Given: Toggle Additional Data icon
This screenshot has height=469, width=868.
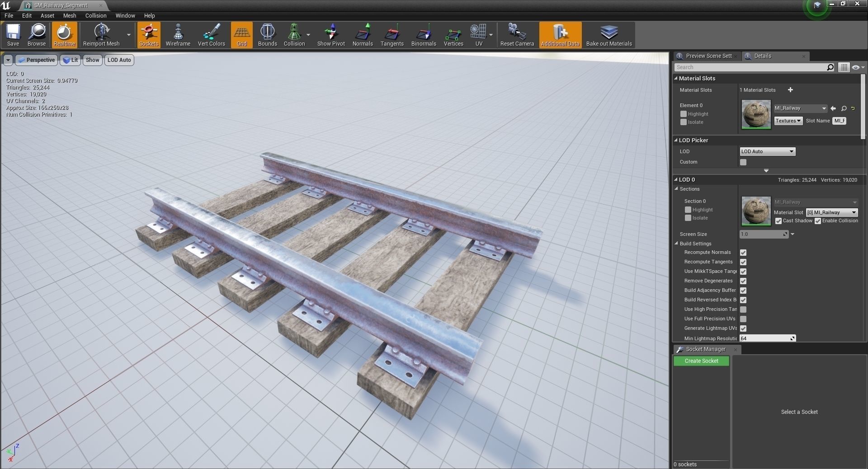Looking at the screenshot, I should [x=560, y=35].
